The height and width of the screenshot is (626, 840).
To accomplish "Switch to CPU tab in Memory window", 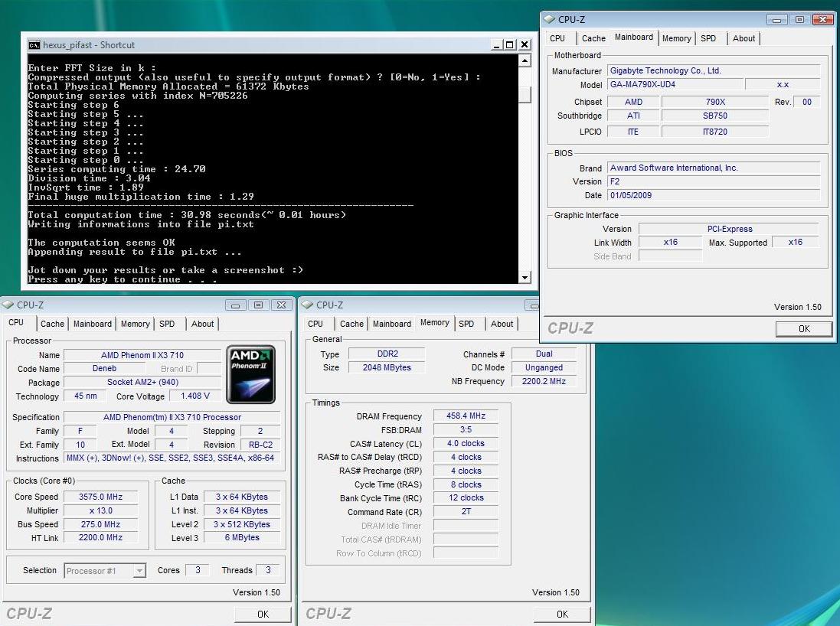I will 315,324.
